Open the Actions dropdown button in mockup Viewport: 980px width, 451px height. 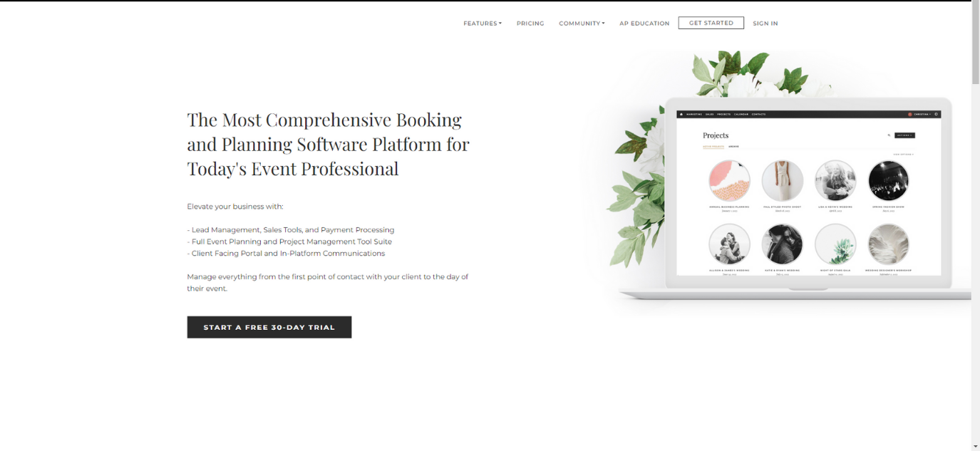point(904,135)
